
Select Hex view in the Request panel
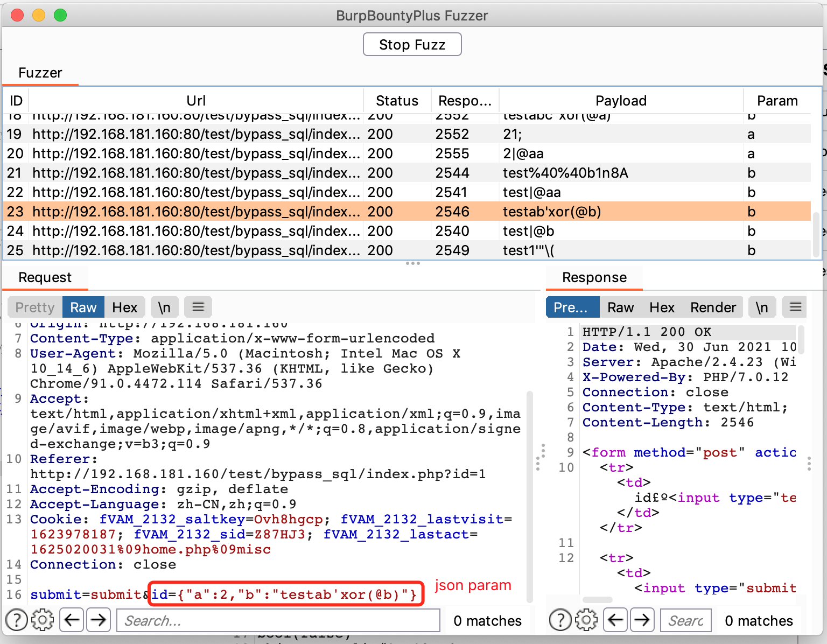125,307
